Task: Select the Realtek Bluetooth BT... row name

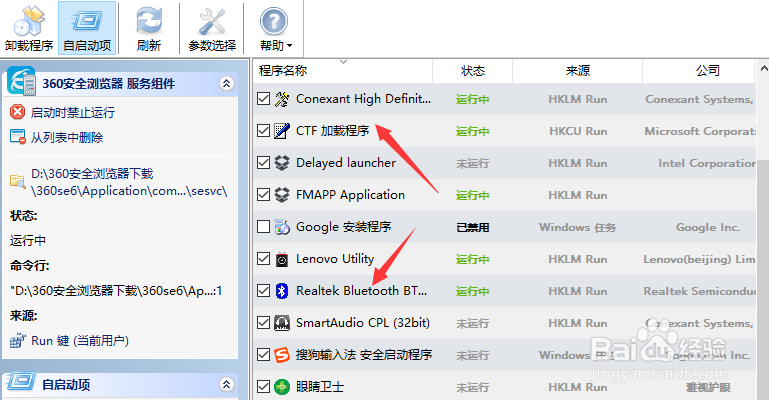Action: pyautogui.click(x=361, y=291)
